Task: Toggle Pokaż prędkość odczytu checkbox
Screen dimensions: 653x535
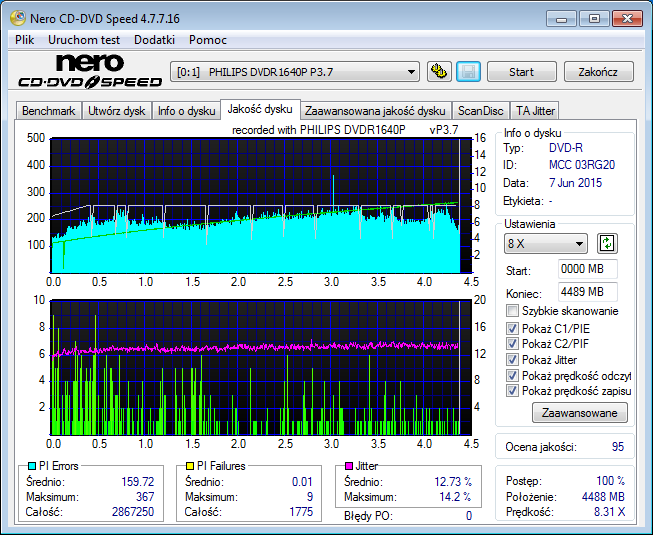Action: [512, 376]
